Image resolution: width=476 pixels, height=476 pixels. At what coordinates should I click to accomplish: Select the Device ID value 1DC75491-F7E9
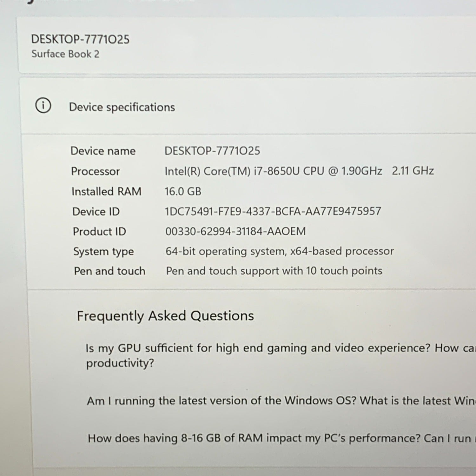(x=273, y=211)
